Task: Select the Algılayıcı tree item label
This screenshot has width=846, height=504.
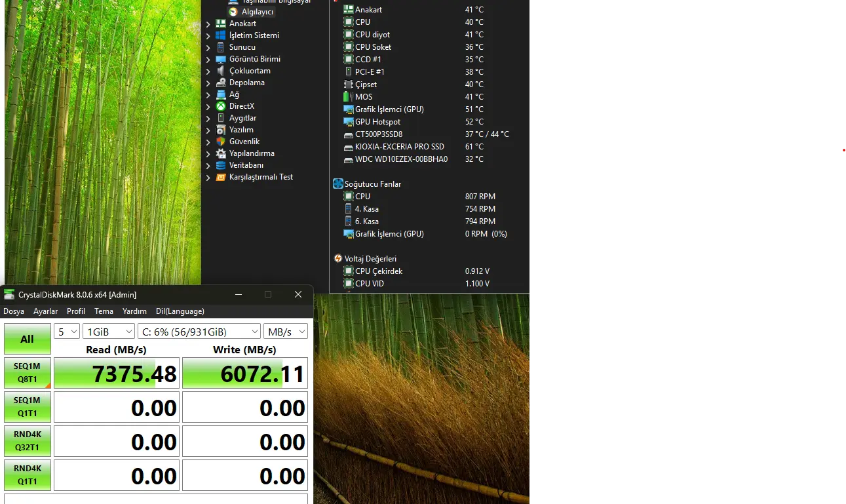Action: 258,12
